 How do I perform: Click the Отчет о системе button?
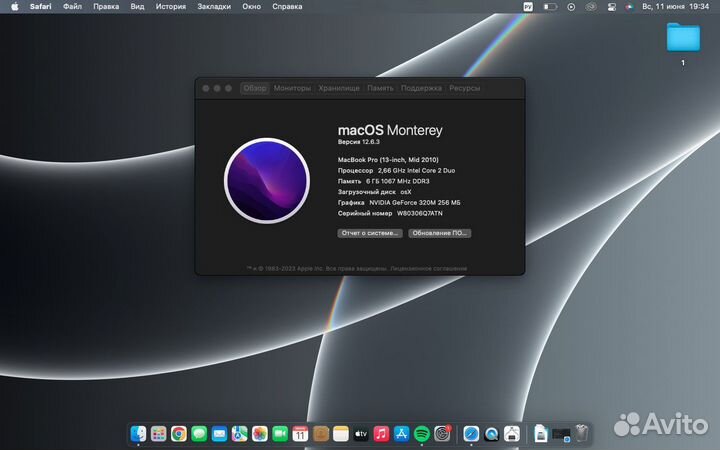(x=370, y=233)
